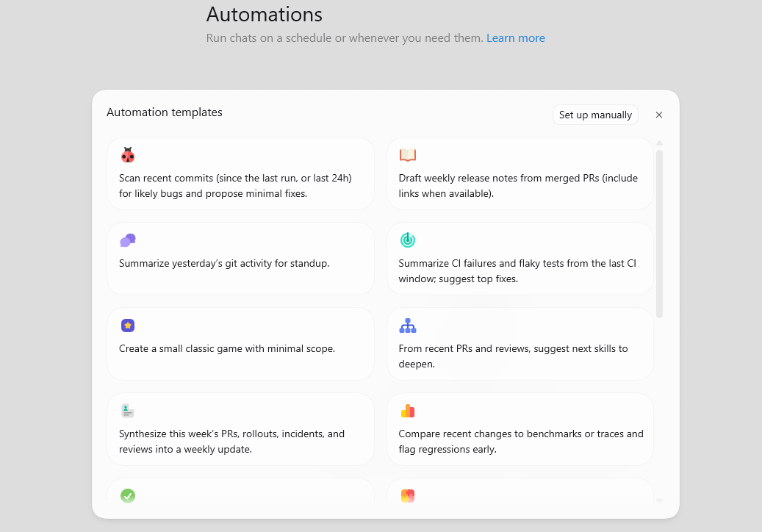Image resolution: width=762 pixels, height=532 pixels.
Task: Click the blue hierarchy skills icon
Action: 408,326
